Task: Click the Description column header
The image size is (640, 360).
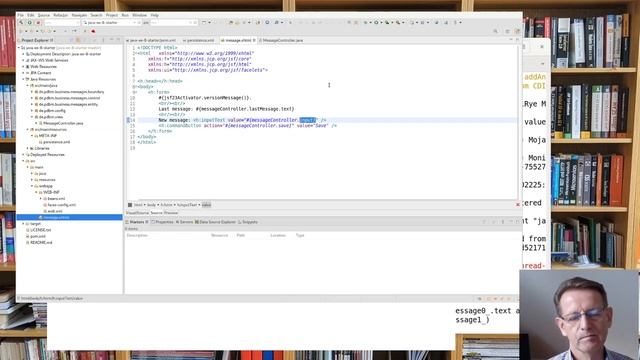Action: pos(137,236)
